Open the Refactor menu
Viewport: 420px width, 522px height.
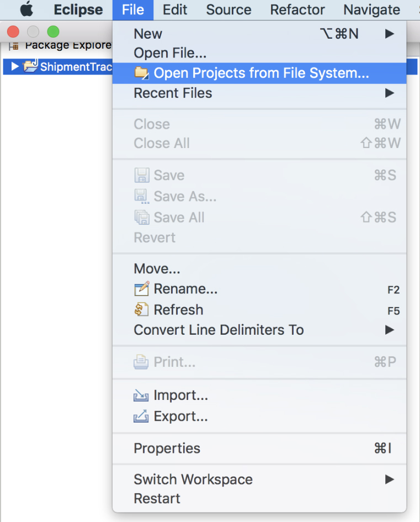pyautogui.click(x=297, y=9)
